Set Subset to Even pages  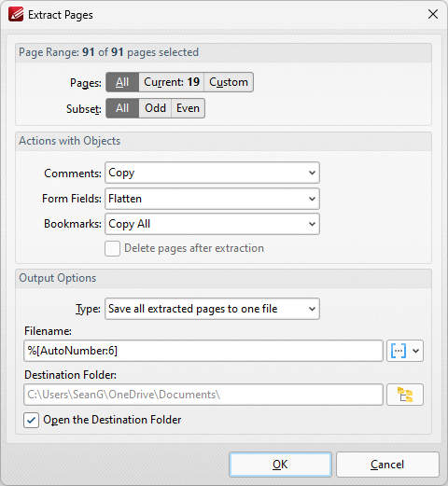coord(188,108)
